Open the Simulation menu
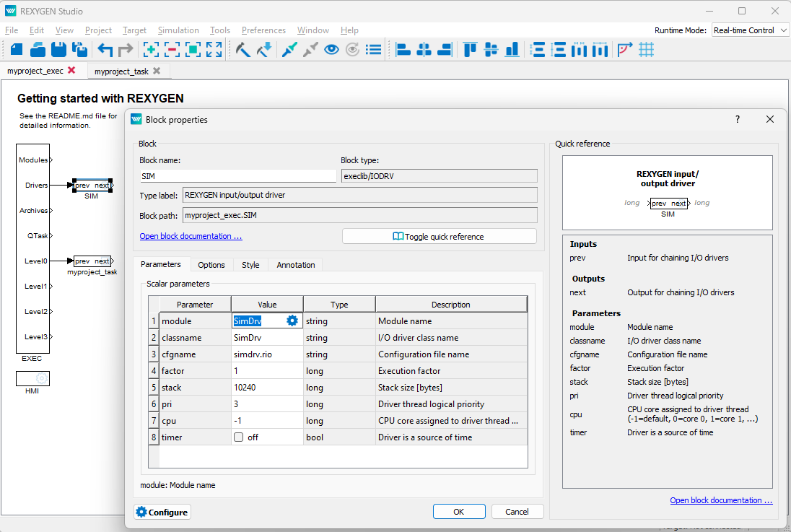791x532 pixels. pos(178,30)
